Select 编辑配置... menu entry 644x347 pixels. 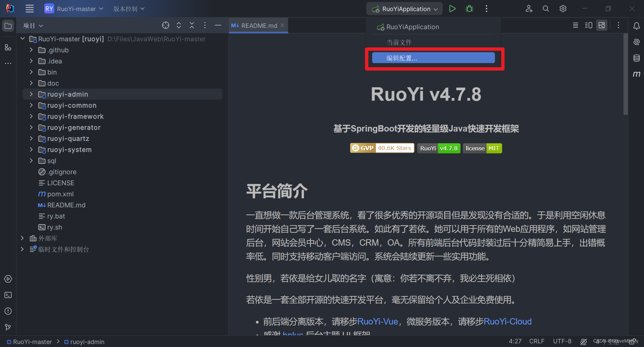[433, 58]
